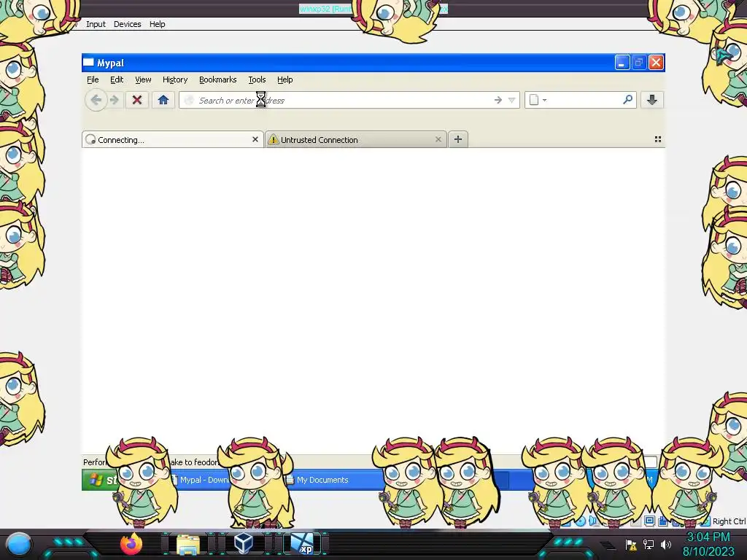Stop page loading with the red X
Screen dimensions: 747x560
pos(137,100)
